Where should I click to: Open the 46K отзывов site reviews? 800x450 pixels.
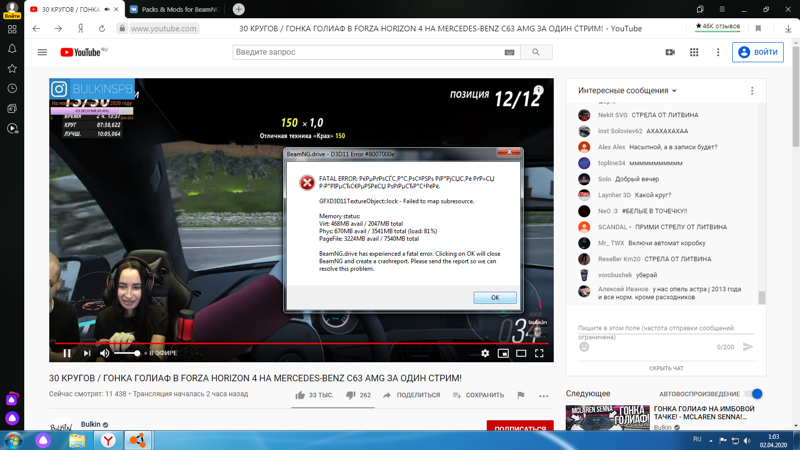tap(717, 26)
